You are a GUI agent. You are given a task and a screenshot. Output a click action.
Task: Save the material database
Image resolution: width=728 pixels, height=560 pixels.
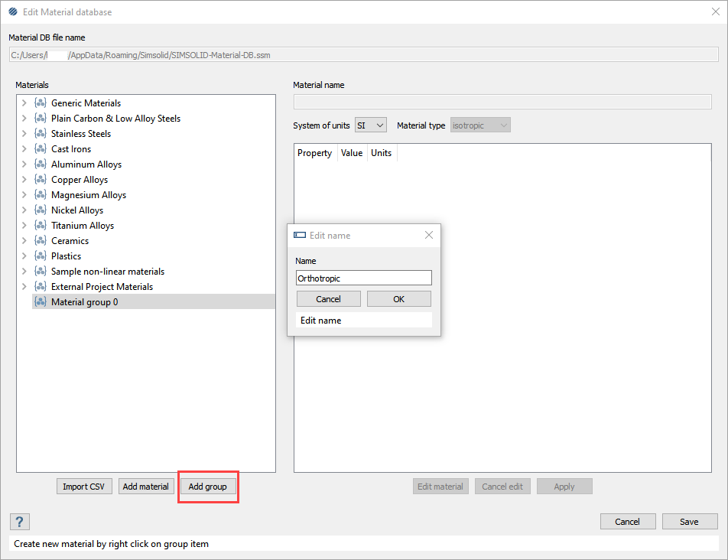(x=689, y=522)
